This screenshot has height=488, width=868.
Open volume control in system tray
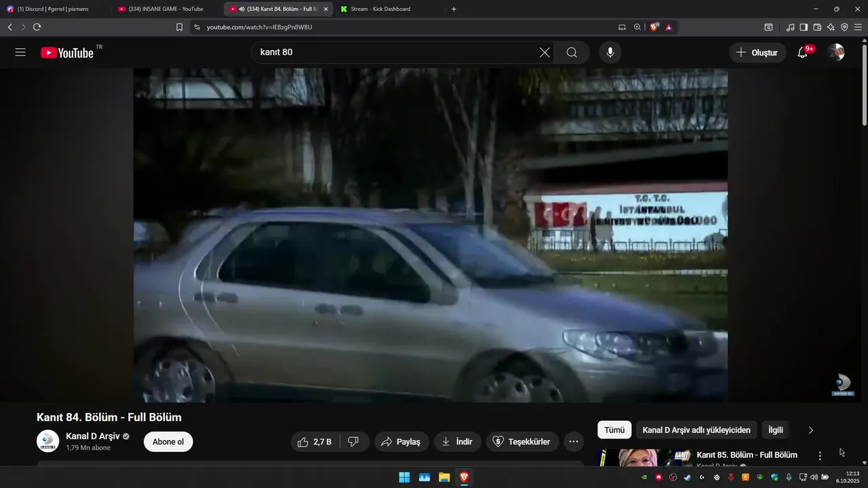(814, 477)
